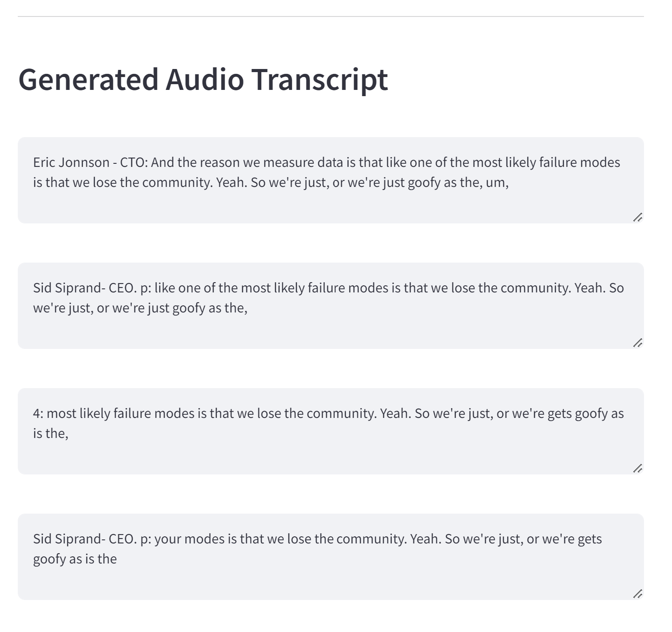Viewport: 672px width, 632px height.
Task: Place cursor after 'goofy as the,' in second box
Action: pyautogui.click(x=248, y=308)
